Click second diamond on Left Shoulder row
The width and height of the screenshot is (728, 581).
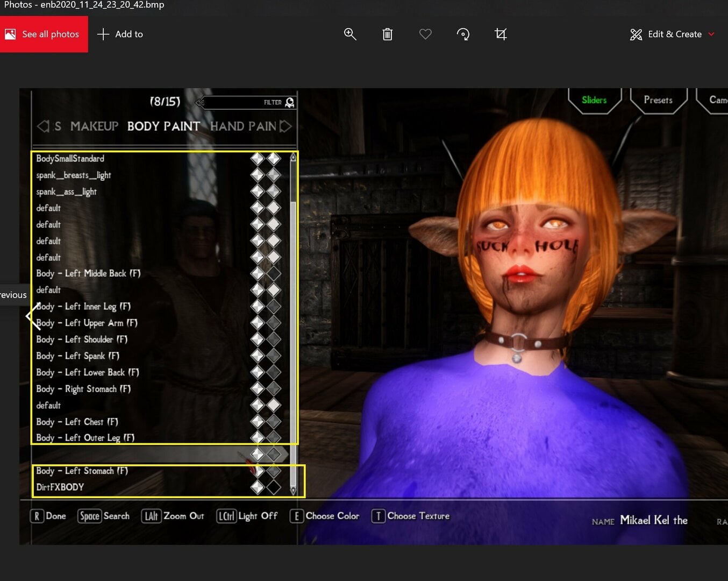pyautogui.click(x=274, y=339)
